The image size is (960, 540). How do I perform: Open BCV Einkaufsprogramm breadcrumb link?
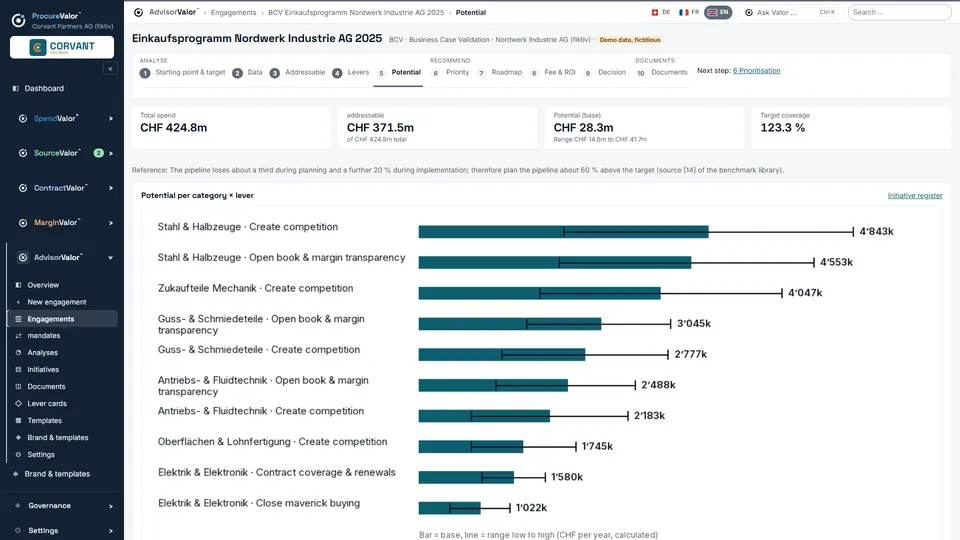click(356, 12)
